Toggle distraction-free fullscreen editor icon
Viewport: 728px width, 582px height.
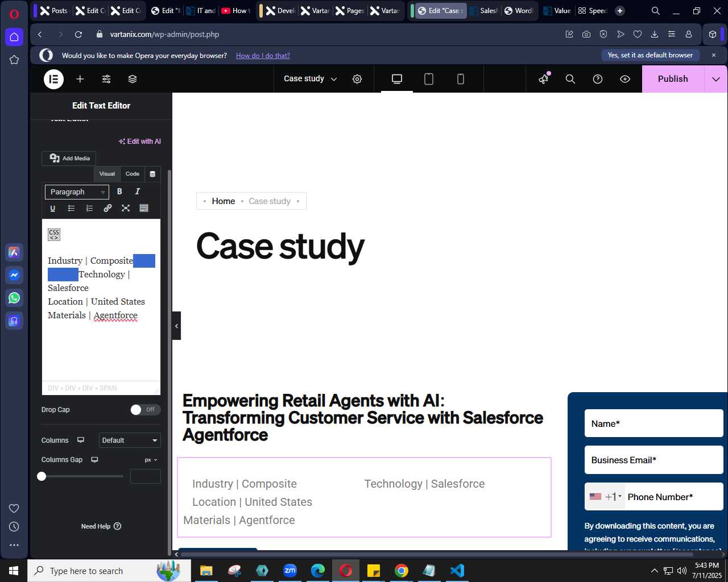coord(126,208)
